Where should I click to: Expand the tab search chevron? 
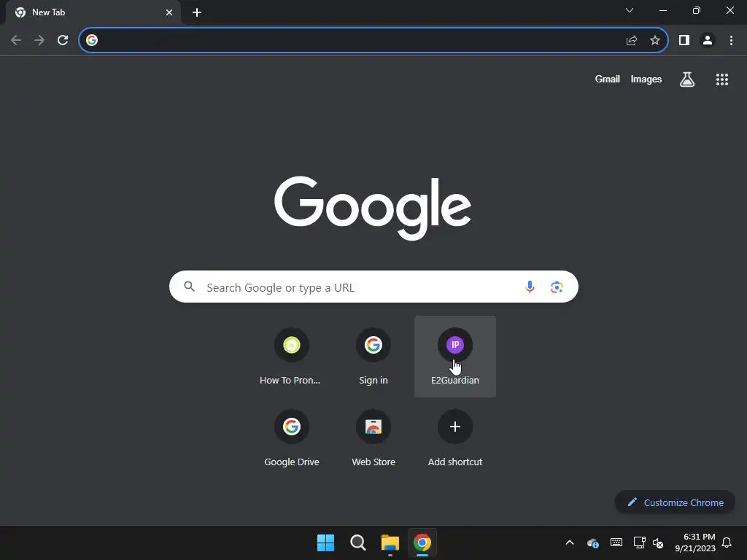point(630,10)
